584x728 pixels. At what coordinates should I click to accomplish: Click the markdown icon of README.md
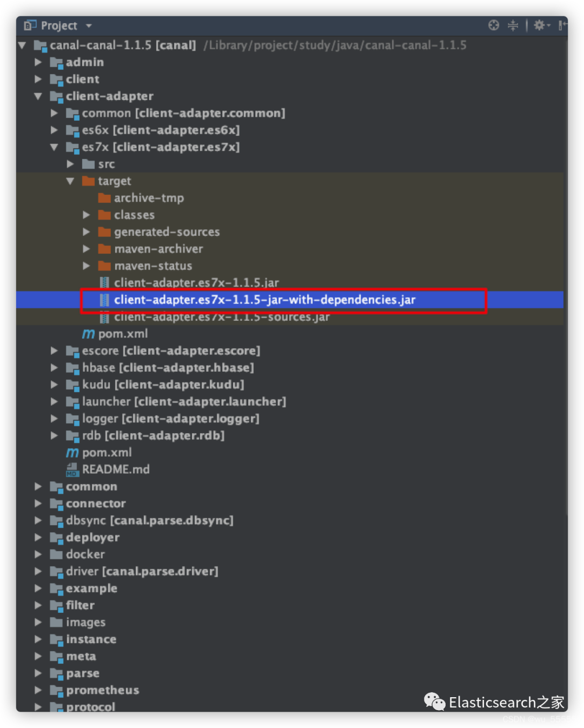pyautogui.click(x=72, y=469)
